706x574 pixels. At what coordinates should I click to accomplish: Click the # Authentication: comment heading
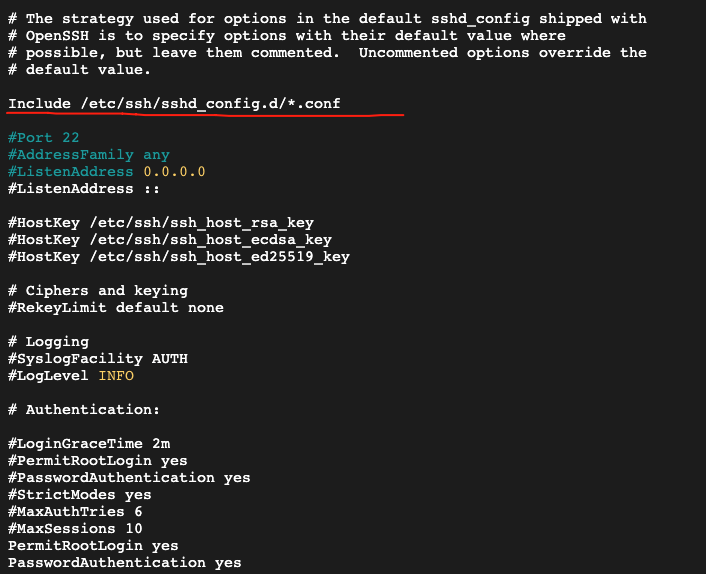pos(84,410)
